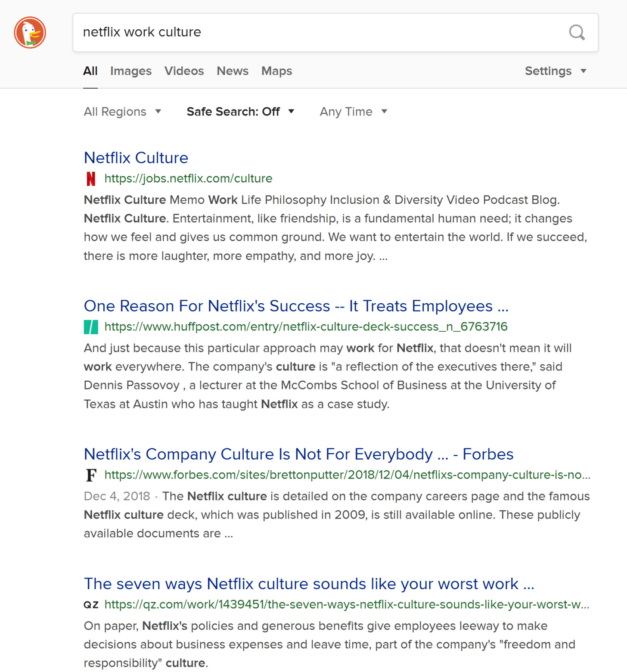Switch to the Images tab
The height and width of the screenshot is (672, 627).
pyautogui.click(x=131, y=71)
